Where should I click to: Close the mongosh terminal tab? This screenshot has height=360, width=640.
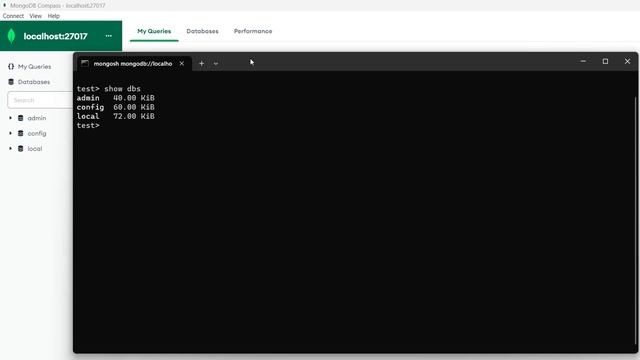tap(182, 64)
